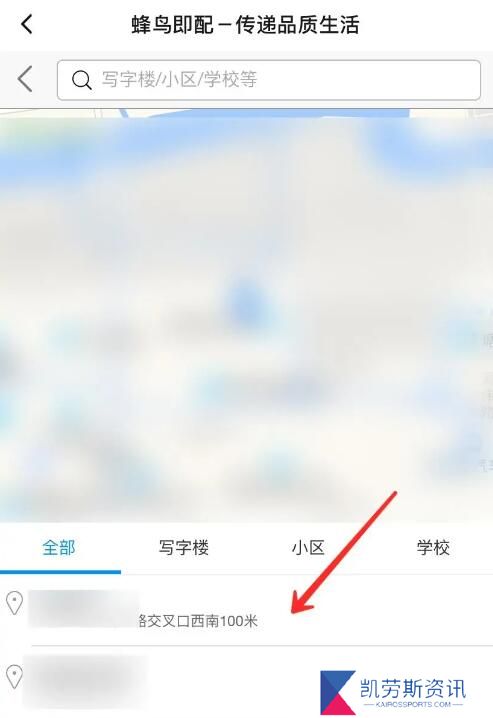
Task: Tap the blue center marker on map
Action: click(x=245, y=300)
